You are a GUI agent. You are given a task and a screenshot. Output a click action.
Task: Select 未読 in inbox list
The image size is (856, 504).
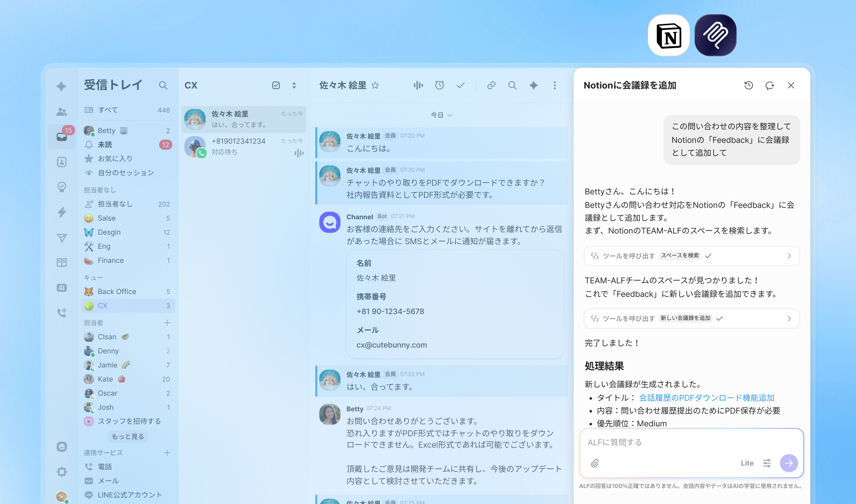pyautogui.click(x=105, y=145)
